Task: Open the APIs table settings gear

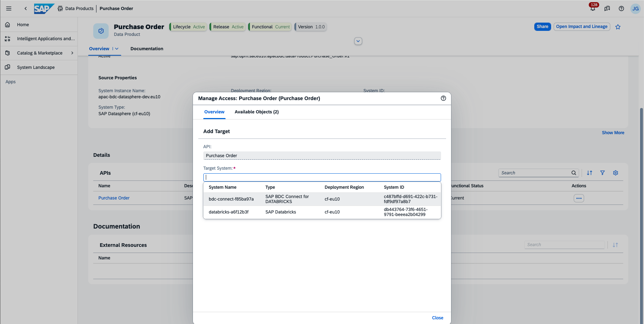Action: (616, 173)
